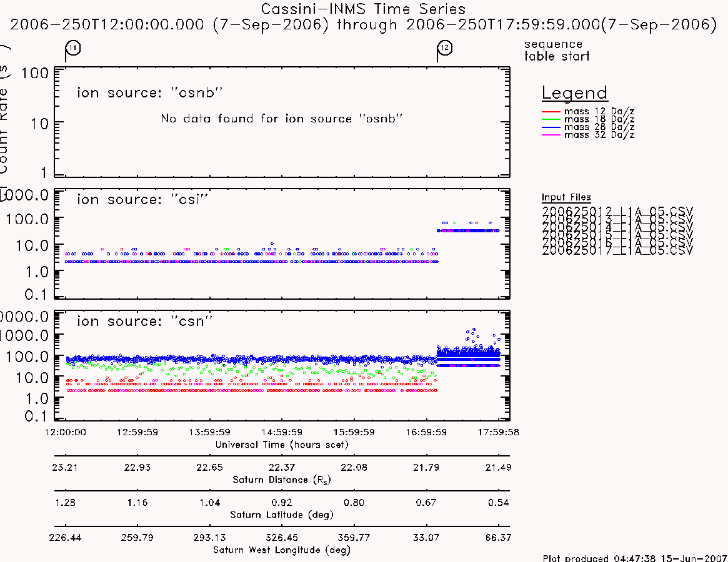Click the 16:59:59 time axis label
Screen dimensions: 728x562
tap(426, 432)
